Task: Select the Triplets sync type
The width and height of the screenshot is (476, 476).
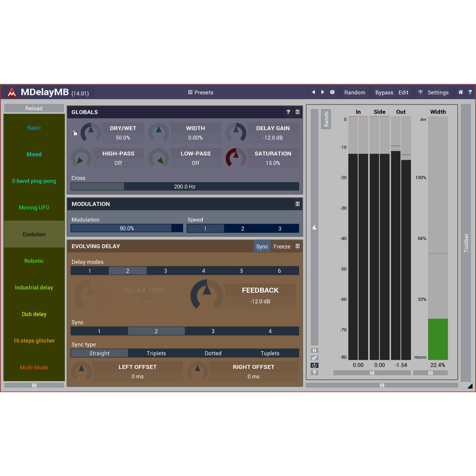Action: pyautogui.click(x=156, y=353)
